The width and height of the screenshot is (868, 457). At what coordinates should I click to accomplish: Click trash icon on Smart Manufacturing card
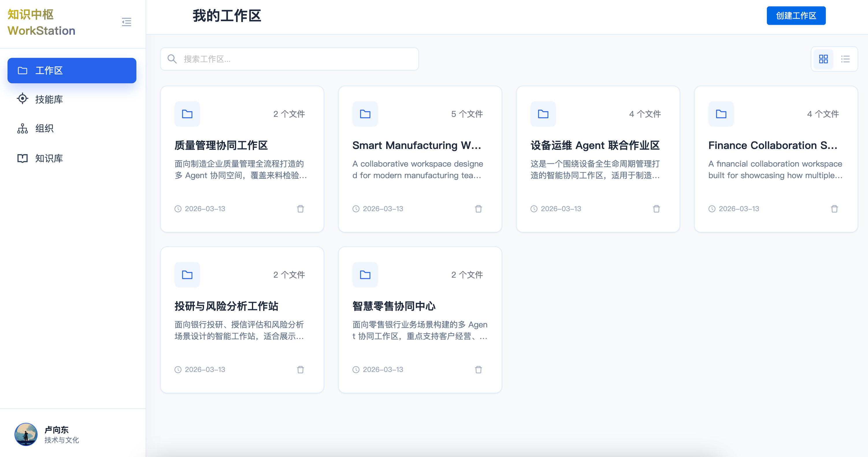478,209
